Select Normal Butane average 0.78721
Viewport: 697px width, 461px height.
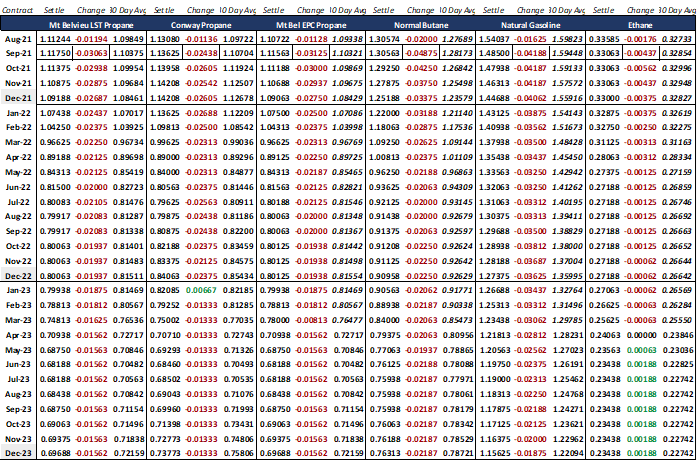pos(458,453)
